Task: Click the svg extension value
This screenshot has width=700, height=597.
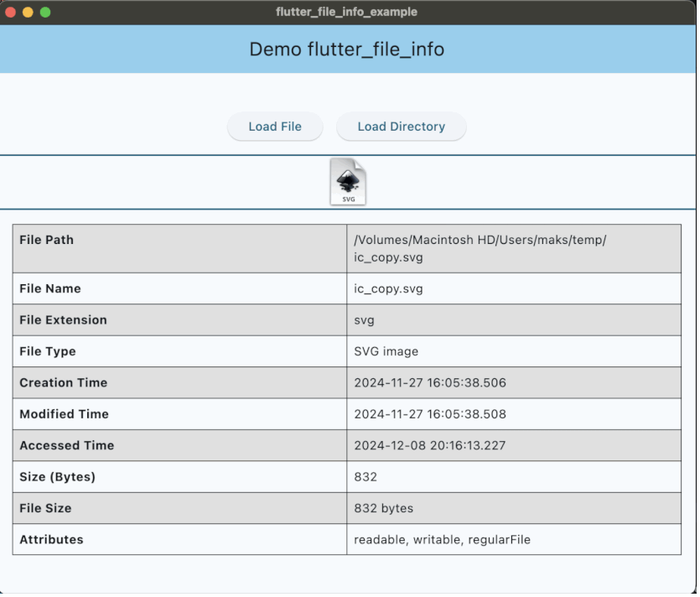Action: click(366, 322)
